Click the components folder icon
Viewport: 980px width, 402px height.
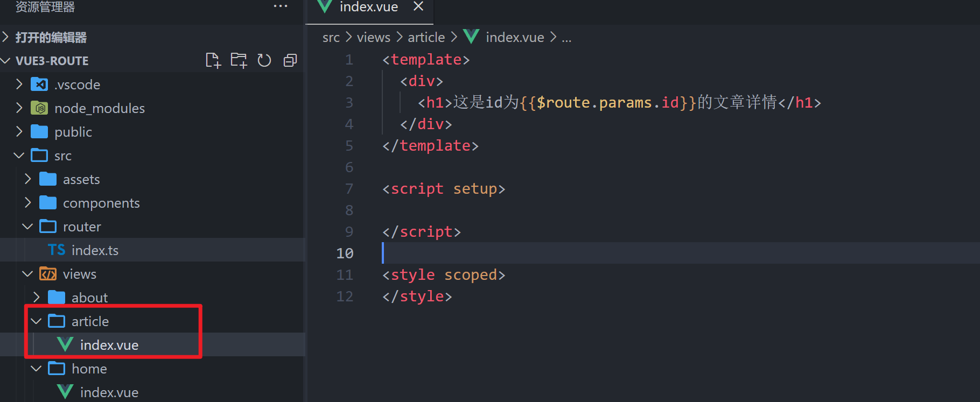[x=48, y=203]
